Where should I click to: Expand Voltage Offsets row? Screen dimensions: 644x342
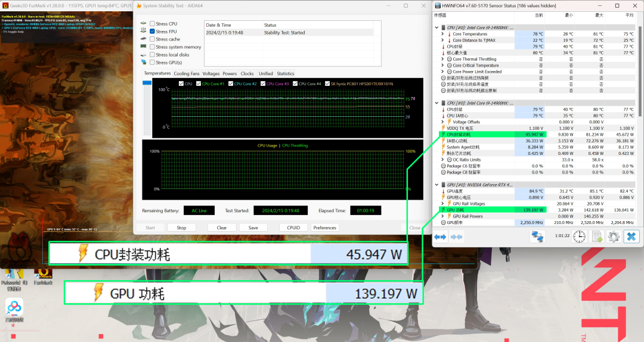pos(442,122)
